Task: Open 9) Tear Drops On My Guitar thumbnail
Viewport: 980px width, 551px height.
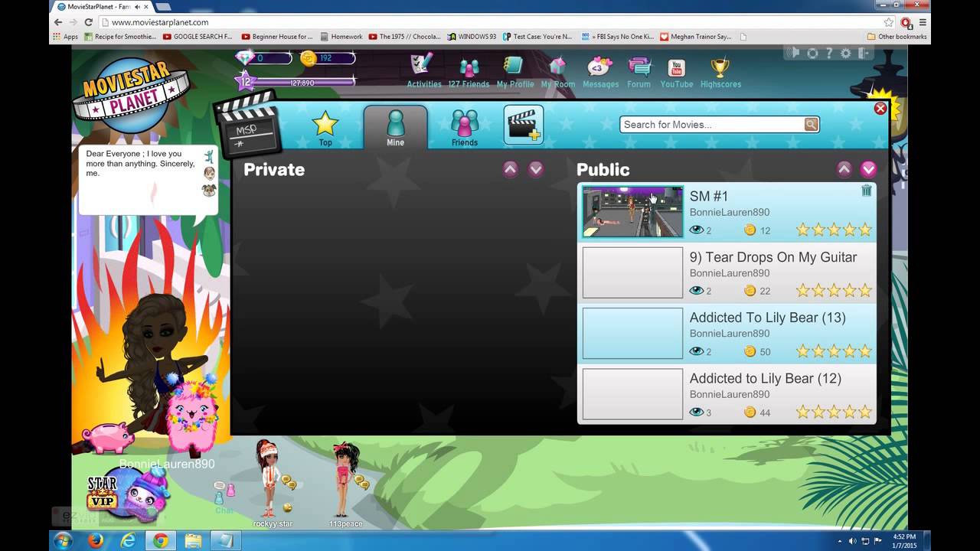Action: point(632,272)
